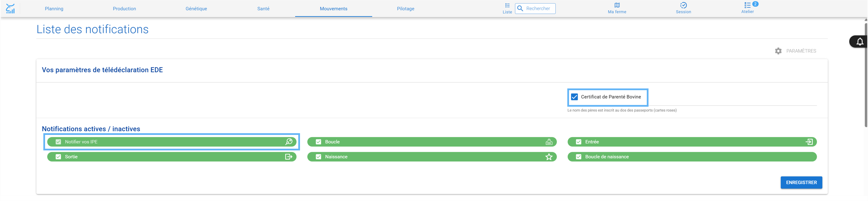Toggle the Sortie notification checkbox
The height and width of the screenshot is (201, 868).
(x=58, y=157)
